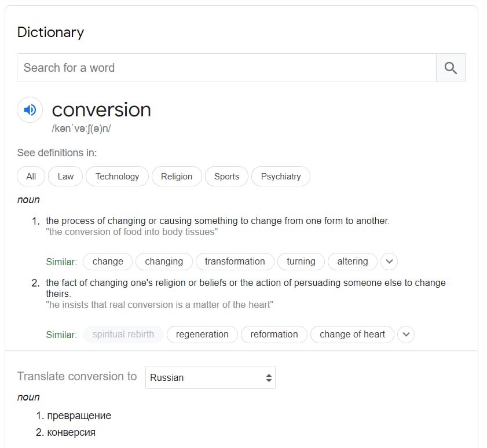Play pronunciation audio for conversion
Screen dimensions: 487x448
pyautogui.click(x=30, y=109)
